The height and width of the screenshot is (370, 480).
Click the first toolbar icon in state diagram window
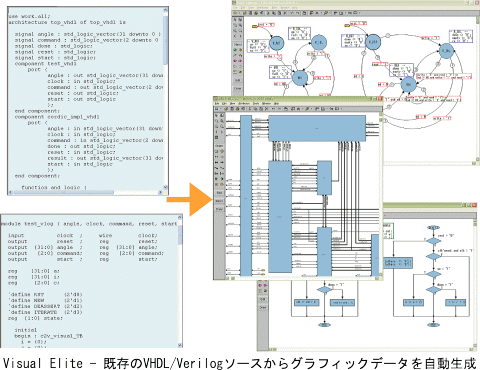[x=235, y=13]
